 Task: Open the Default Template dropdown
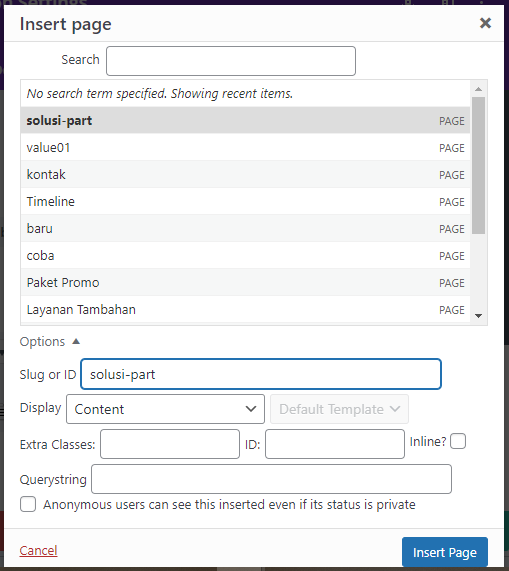pos(339,409)
